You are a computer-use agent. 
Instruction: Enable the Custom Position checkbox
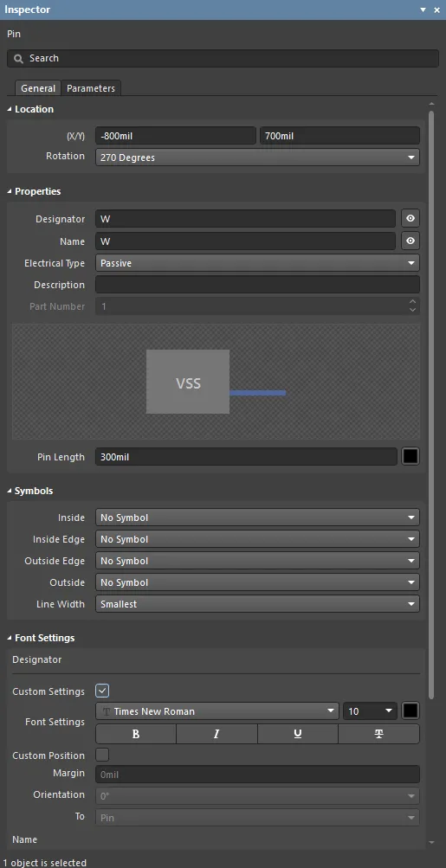point(102,755)
